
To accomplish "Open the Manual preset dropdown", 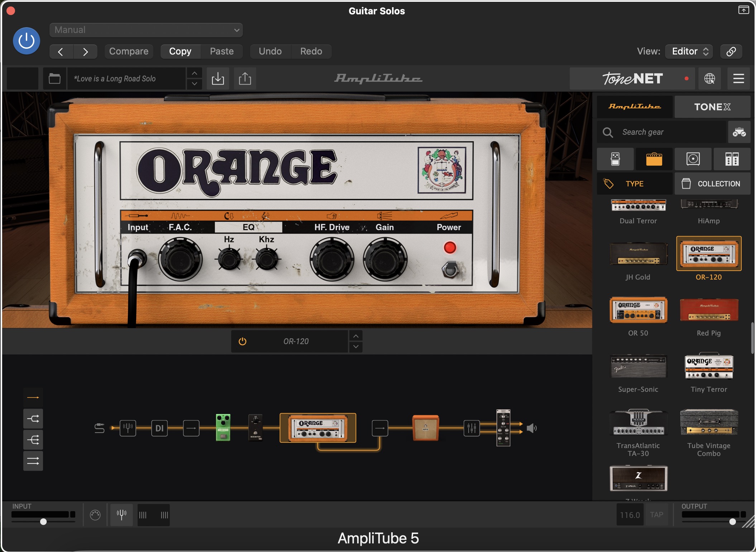I will click(146, 30).
